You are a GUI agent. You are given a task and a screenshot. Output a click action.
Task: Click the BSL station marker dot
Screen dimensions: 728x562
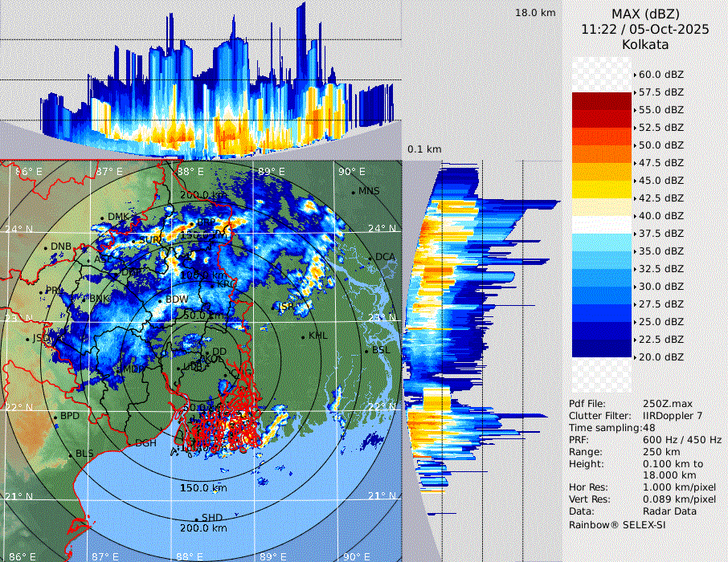(x=367, y=352)
